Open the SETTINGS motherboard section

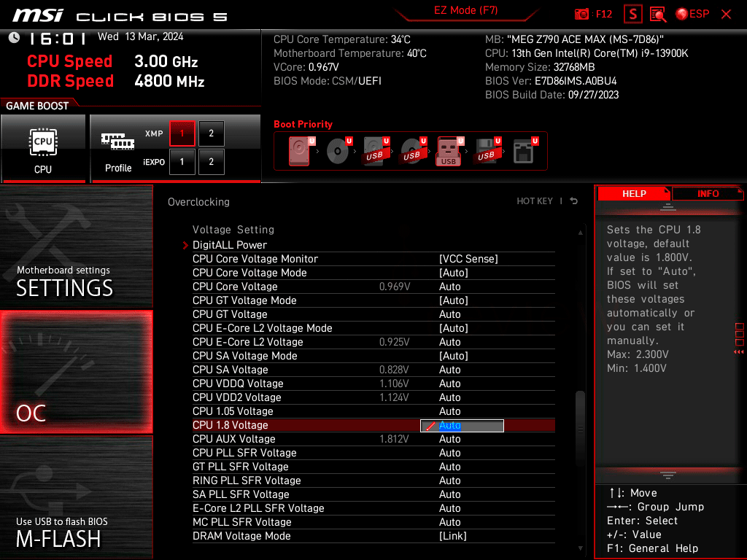tap(76, 246)
